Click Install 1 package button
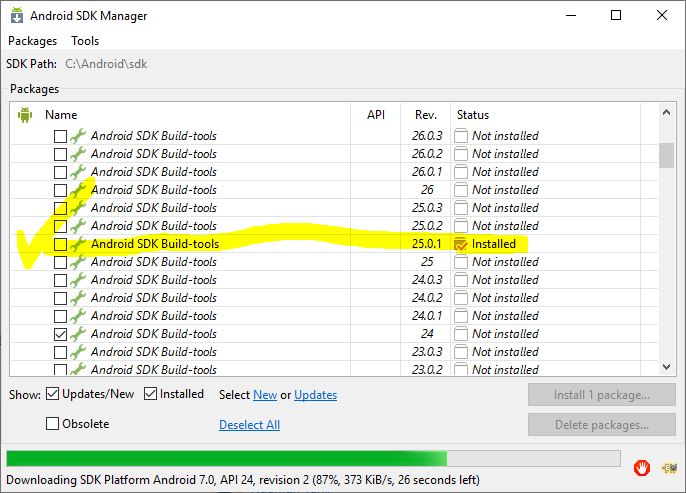 pos(602,395)
